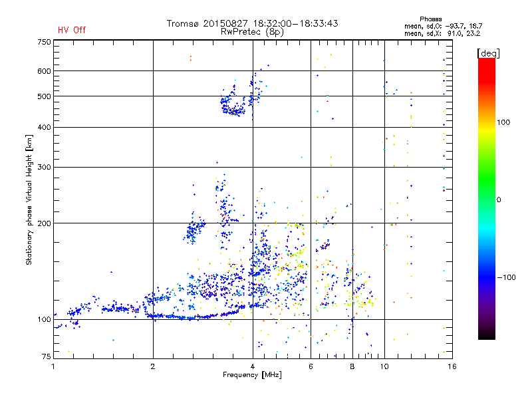This screenshot has width=532, height=399.
Task: Click the black bottom of the colorbar
Action: pyautogui.click(x=487, y=334)
